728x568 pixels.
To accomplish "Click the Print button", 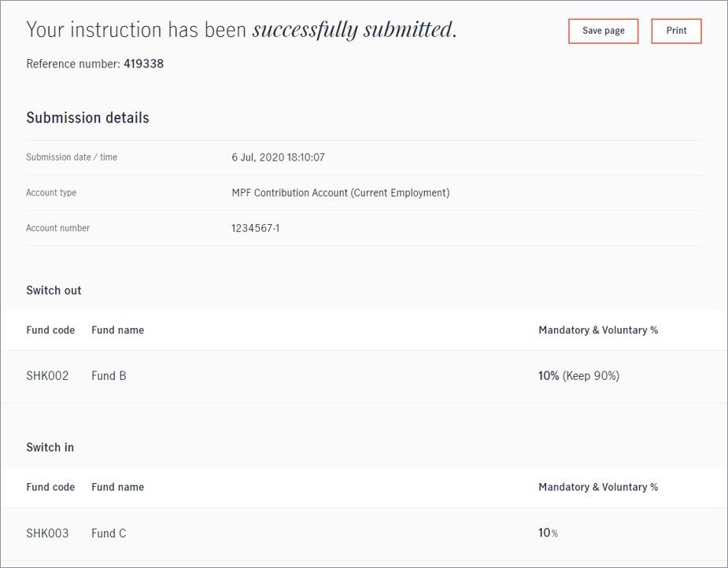I will pos(676,31).
